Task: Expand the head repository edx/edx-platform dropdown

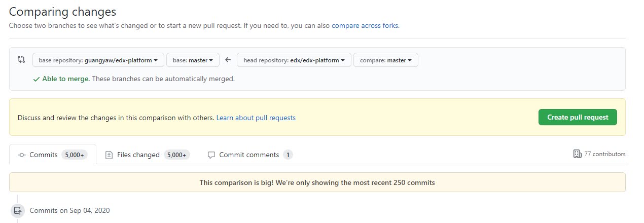Action: (294, 60)
